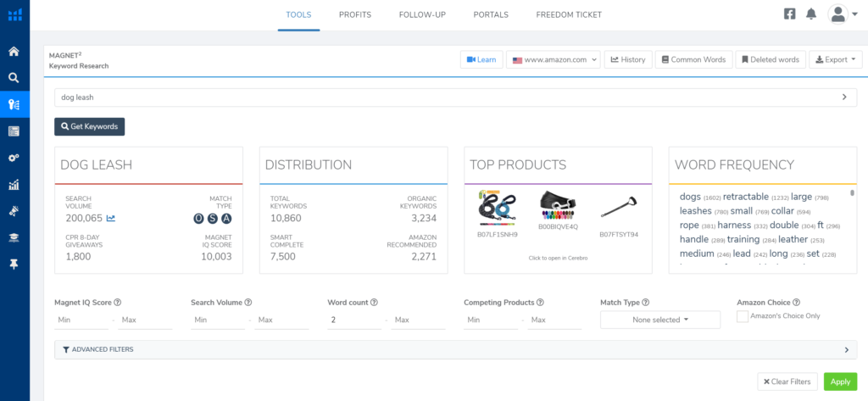Viewport: 868px width, 401px height.
Task: Open the notifications bell
Action: (x=811, y=14)
